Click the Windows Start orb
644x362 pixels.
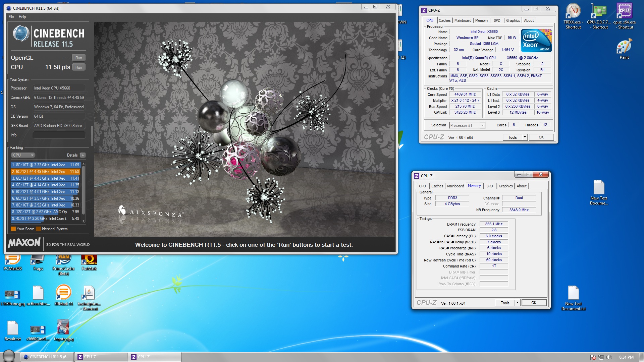(x=9, y=356)
